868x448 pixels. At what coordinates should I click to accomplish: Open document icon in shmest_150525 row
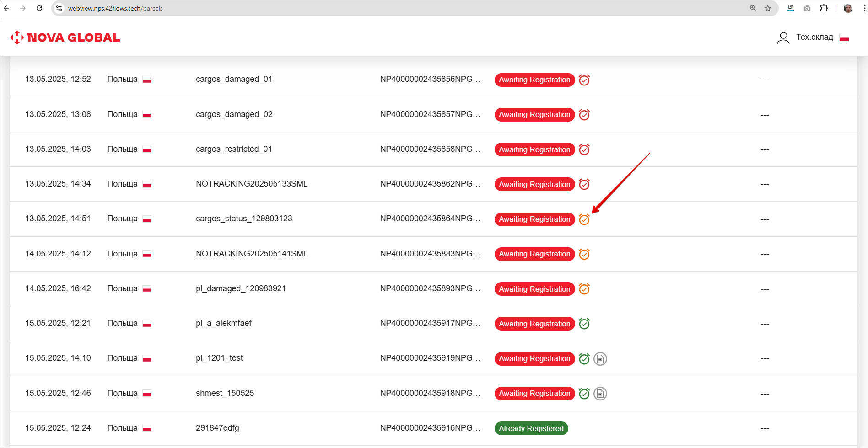coord(600,394)
